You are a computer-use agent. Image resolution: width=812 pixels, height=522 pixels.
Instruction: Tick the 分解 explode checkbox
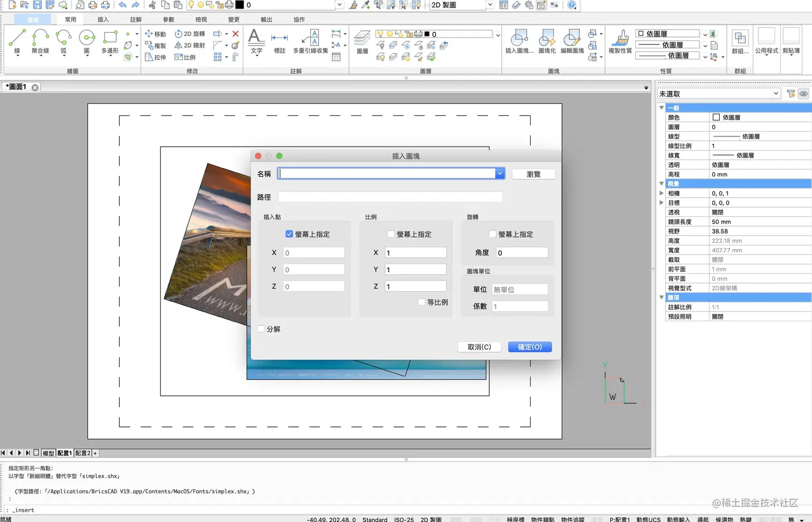click(x=261, y=329)
